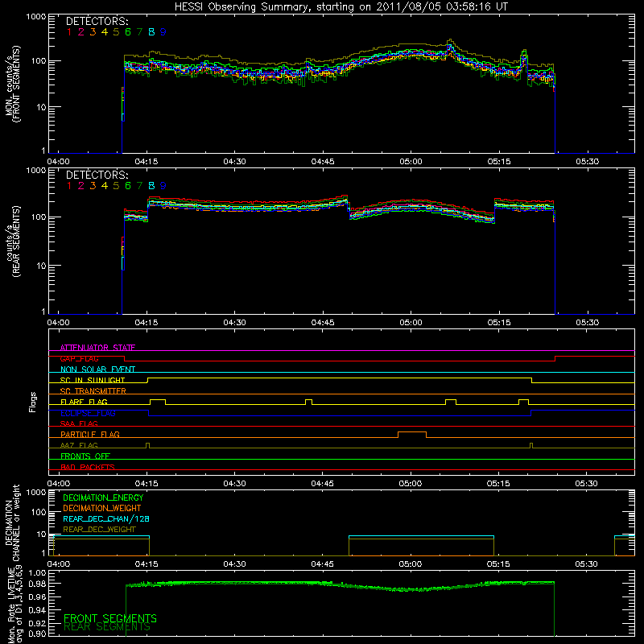This screenshot has height=644, width=644.
Task: Click the green livetime curve dip near 05:00
Action: (411, 589)
